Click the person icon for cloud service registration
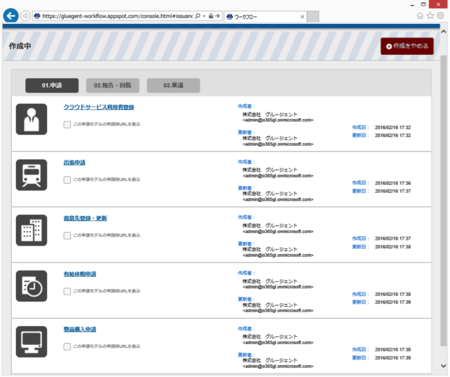The image size is (450, 377). pos(32,119)
